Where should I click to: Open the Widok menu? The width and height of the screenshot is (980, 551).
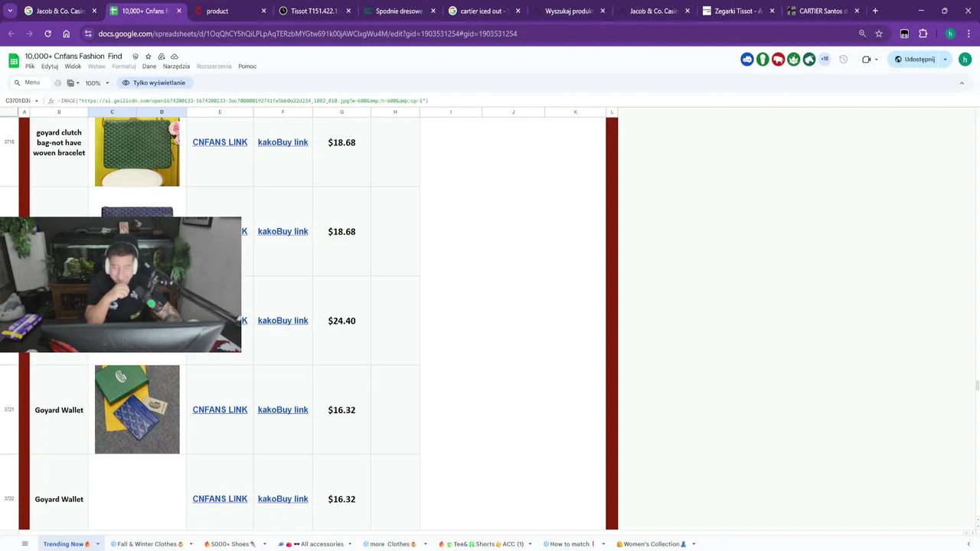click(x=73, y=67)
